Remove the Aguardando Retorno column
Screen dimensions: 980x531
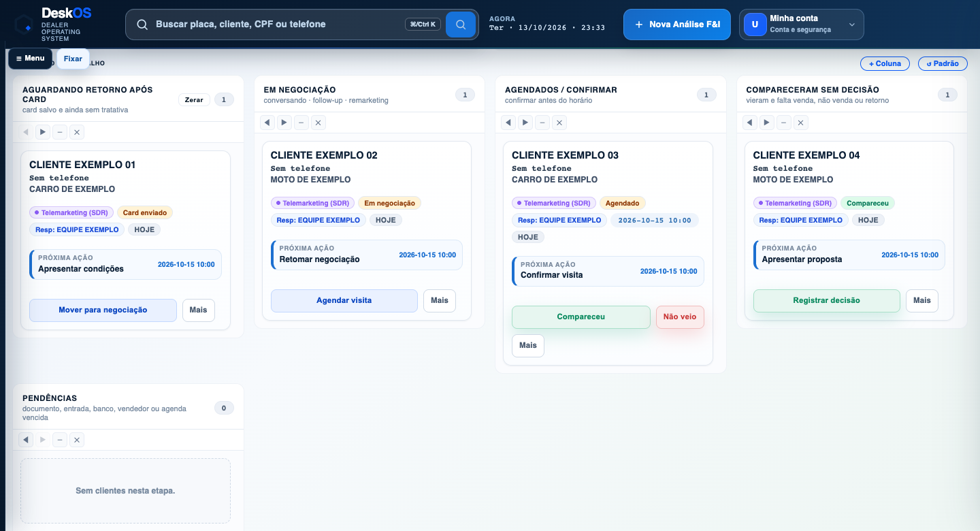tap(77, 132)
